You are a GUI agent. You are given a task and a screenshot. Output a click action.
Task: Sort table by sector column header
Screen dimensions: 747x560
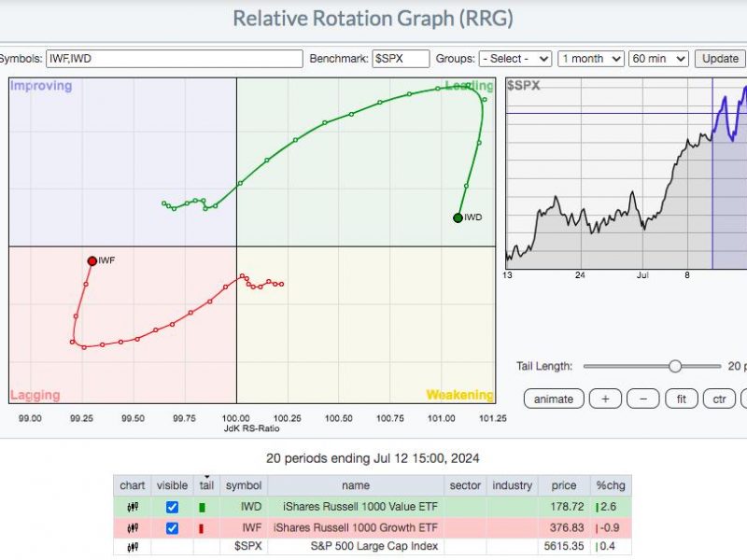pyautogui.click(x=465, y=485)
